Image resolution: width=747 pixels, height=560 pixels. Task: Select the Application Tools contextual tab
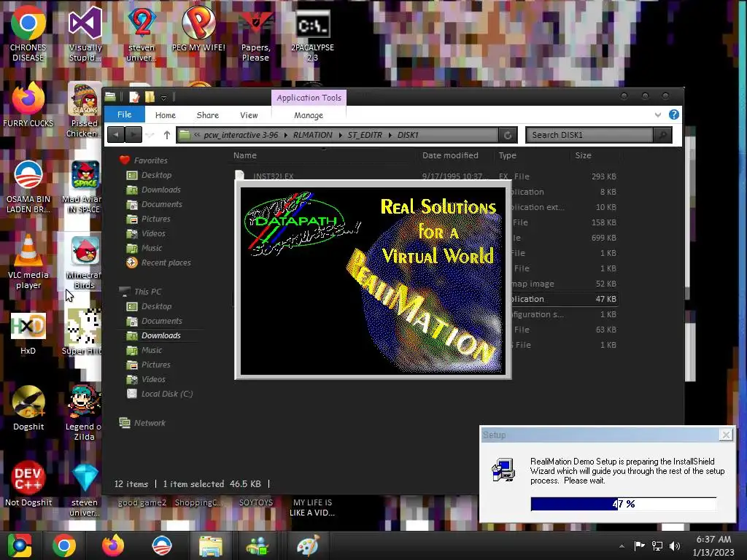[x=309, y=98]
